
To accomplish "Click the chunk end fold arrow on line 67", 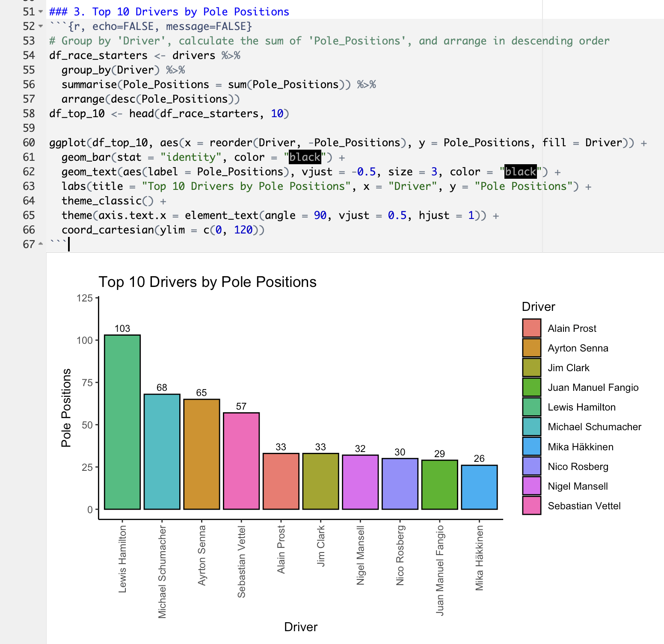I will (x=41, y=244).
